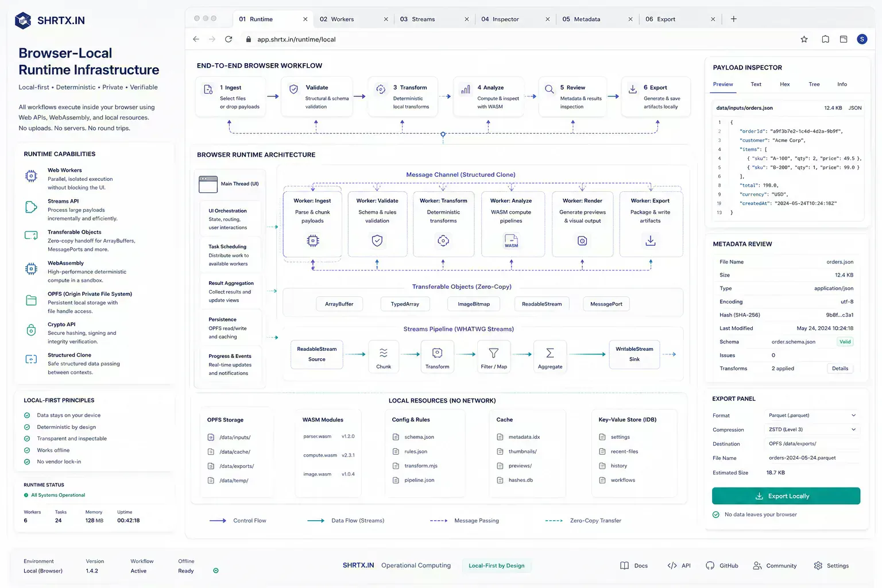The width and height of the screenshot is (882, 588).
Task: Open the Community footer link
Action: coord(775,566)
